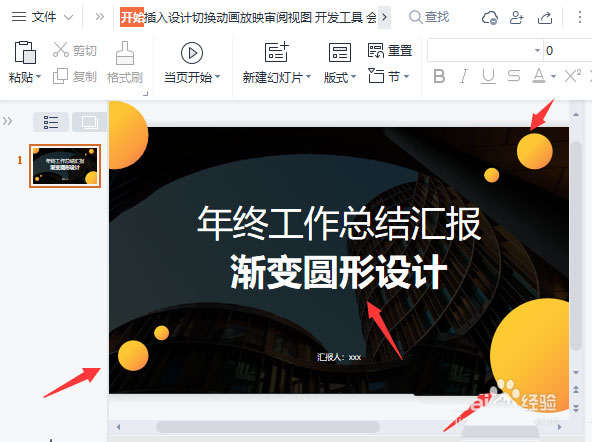This screenshot has width=592, height=442.
Task: Open the 文件 menu
Action: [44, 17]
